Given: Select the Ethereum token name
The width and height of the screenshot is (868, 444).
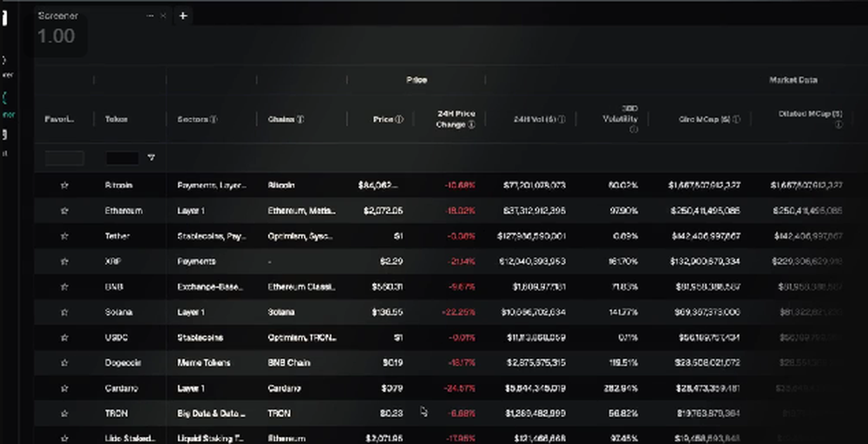Looking at the screenshot, I should click(123, 210).
